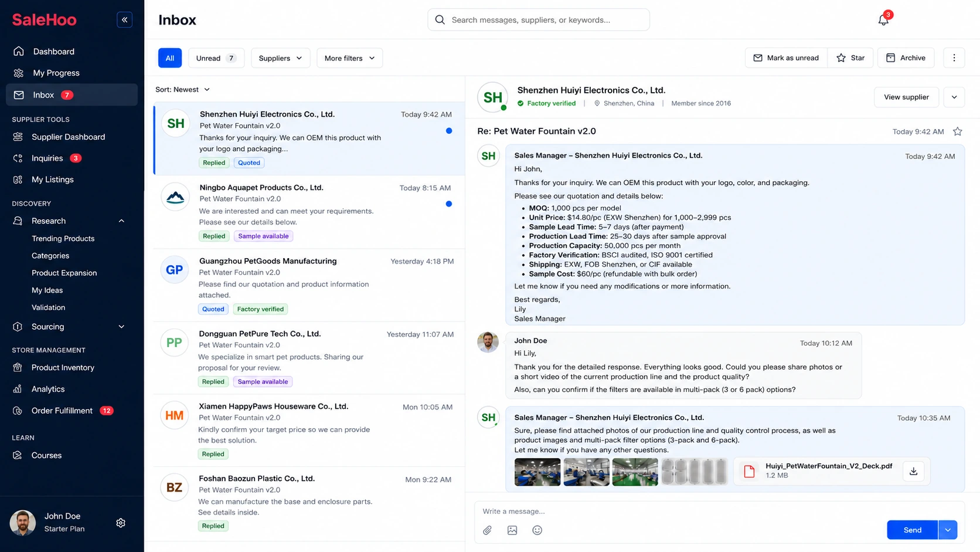Image resolution: width=980 pixels, height=552 pixels.
Task: Archive the conversation
Action: [x=906, y=57]
